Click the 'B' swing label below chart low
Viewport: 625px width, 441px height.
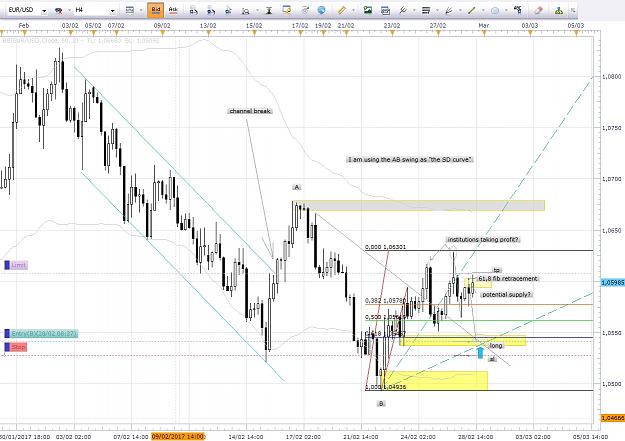(x=381, y=404)
